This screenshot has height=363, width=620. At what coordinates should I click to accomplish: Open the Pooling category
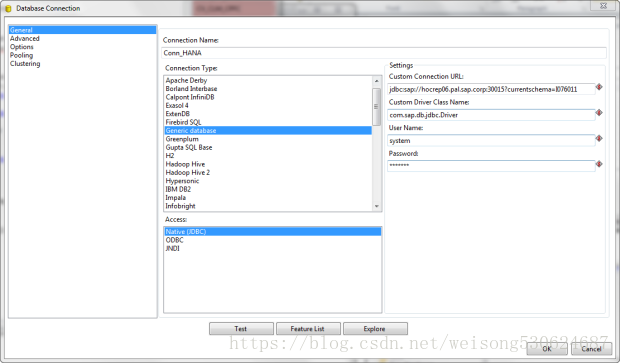(x=21, y=55)
